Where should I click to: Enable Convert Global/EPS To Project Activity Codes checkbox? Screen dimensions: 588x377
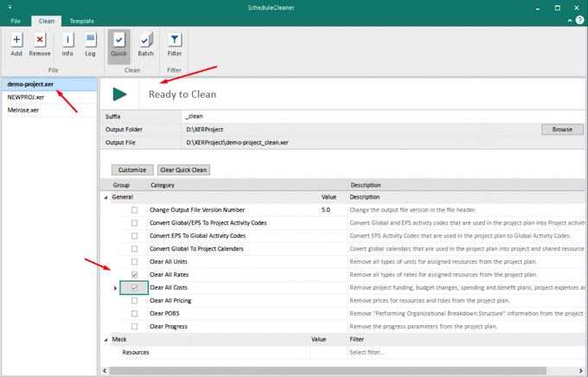point(134,223)
